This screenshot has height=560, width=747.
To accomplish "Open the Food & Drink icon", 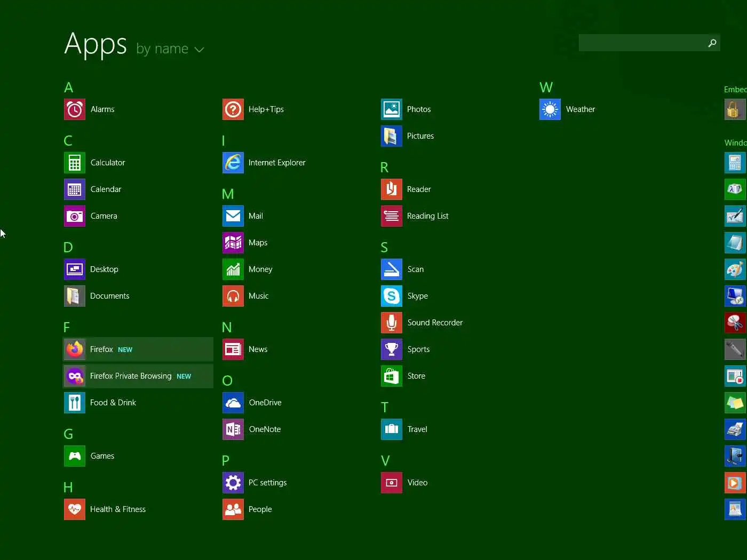I will click(75, 403).
